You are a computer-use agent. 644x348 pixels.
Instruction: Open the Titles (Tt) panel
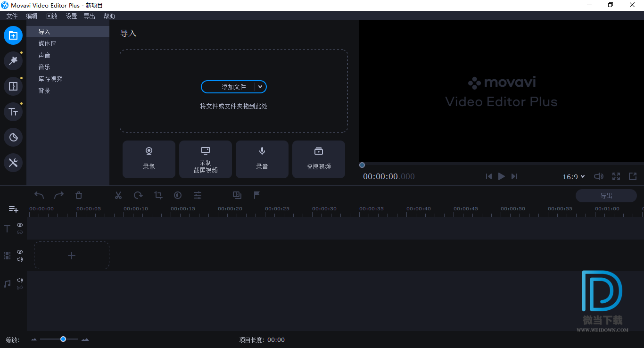coord(13,112)
